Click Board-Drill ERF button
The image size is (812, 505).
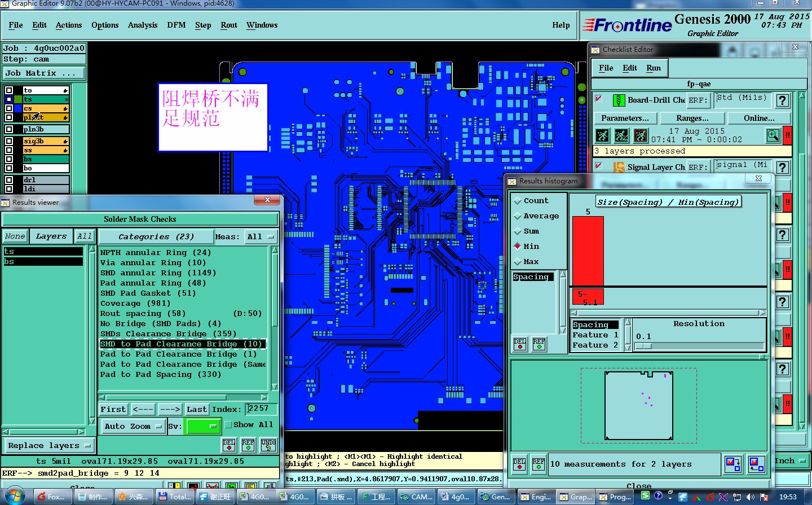click(x=698, y=100)
